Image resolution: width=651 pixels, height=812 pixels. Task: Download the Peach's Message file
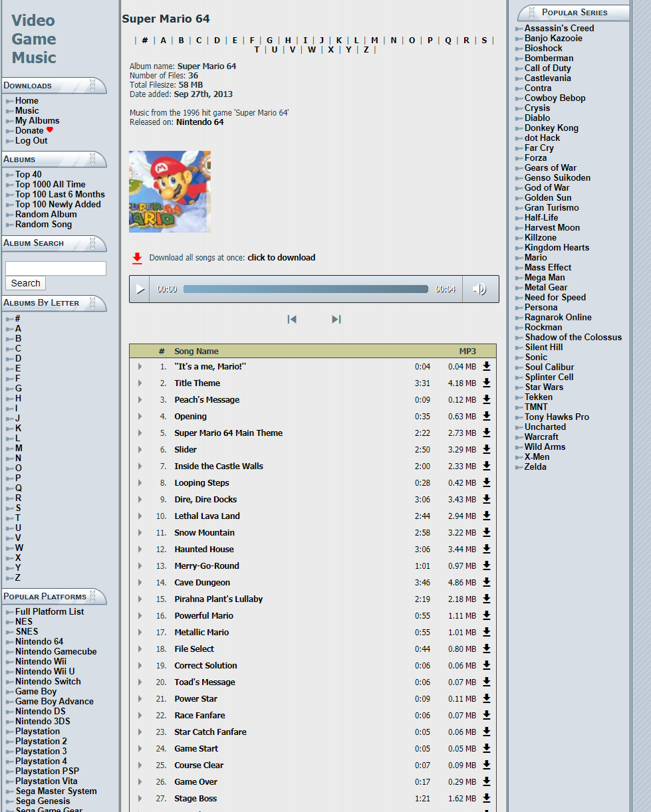(x=486, y=399)
